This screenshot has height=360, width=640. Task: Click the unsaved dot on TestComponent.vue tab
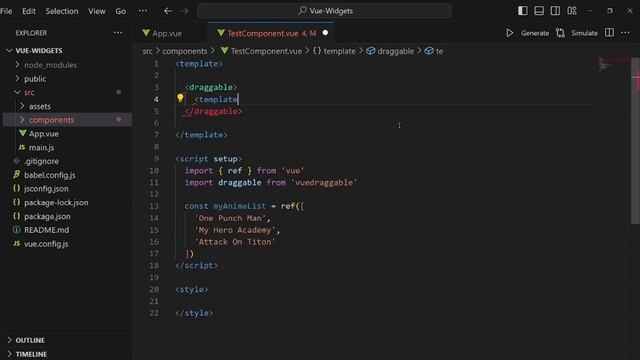point(325,33)
